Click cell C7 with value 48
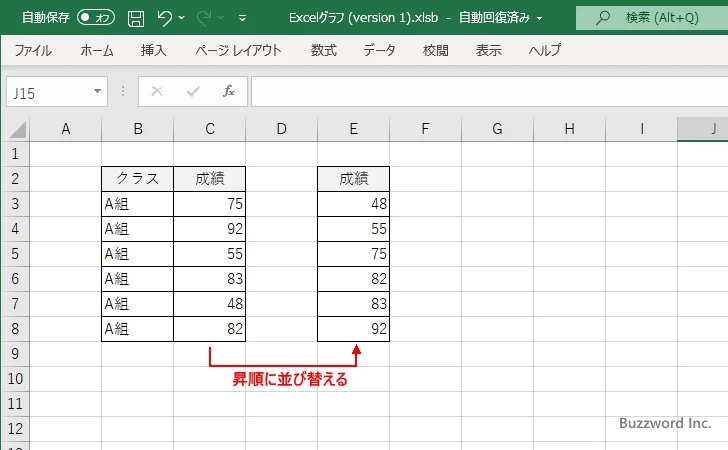 tap(209, 304)
